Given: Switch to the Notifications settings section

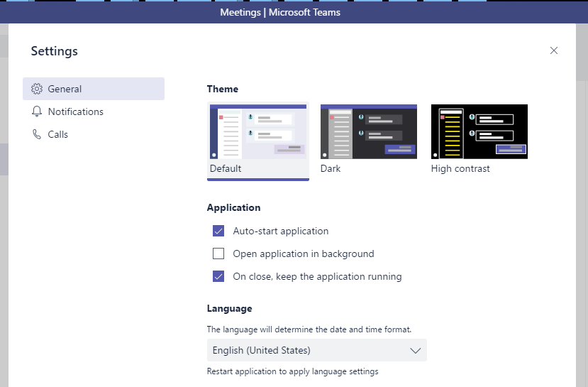Looking at the screenshot, I should click(x=76, y=111).
